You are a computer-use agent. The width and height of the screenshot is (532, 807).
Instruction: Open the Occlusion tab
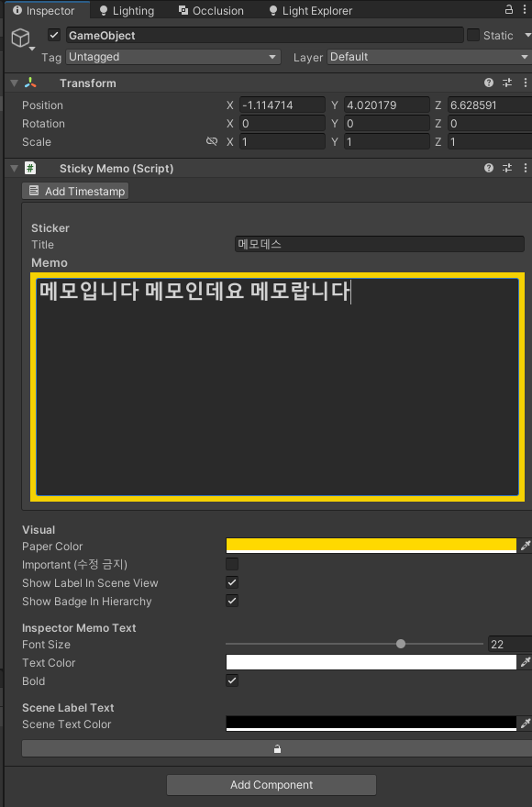pos(211,10)
